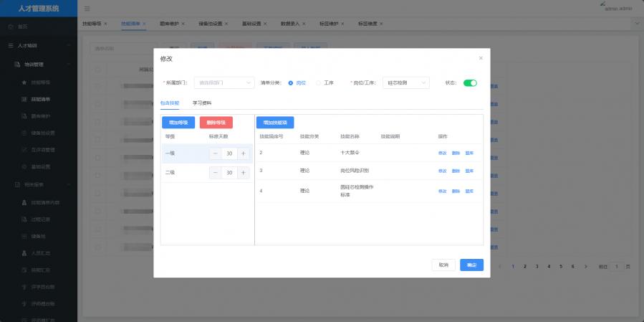Click the icon for 储备池设置 in sidebar
644x322 pixels.
point(24,133)
